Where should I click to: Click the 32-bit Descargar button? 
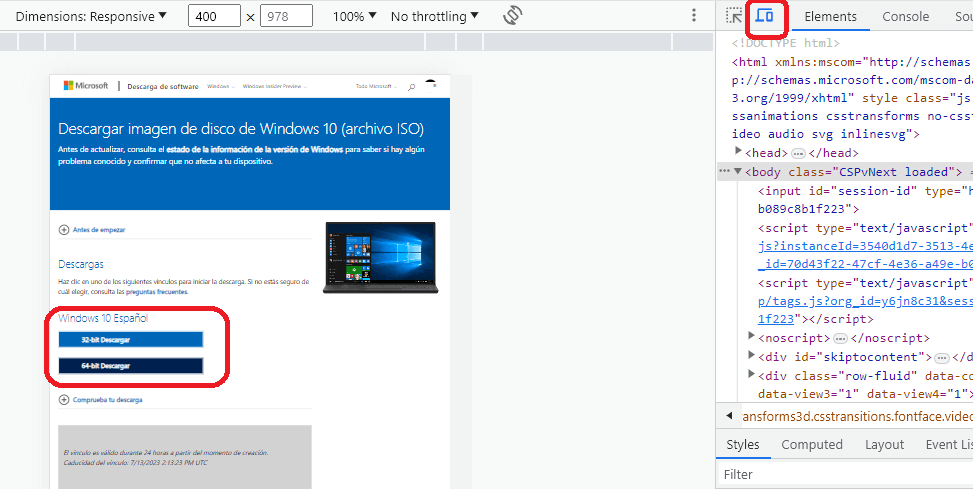click(130, 340)
